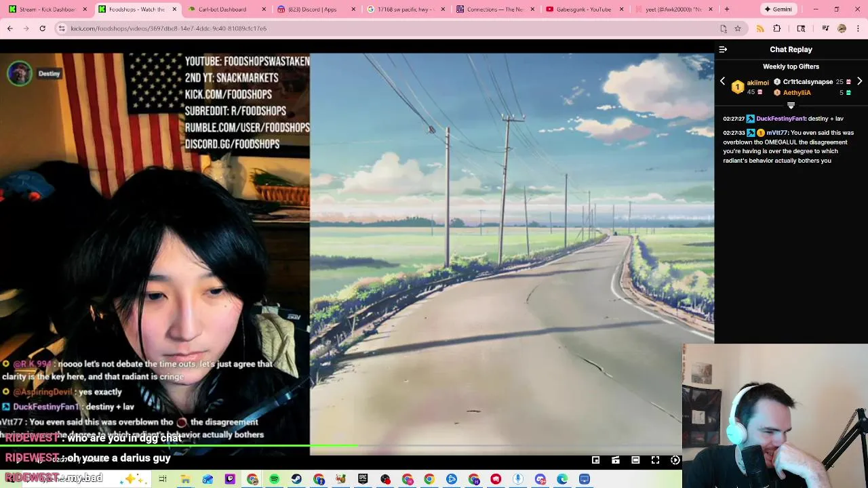
Task: Open DuckFestinyFan1 username in chat replay
Action: pos(781,119)
